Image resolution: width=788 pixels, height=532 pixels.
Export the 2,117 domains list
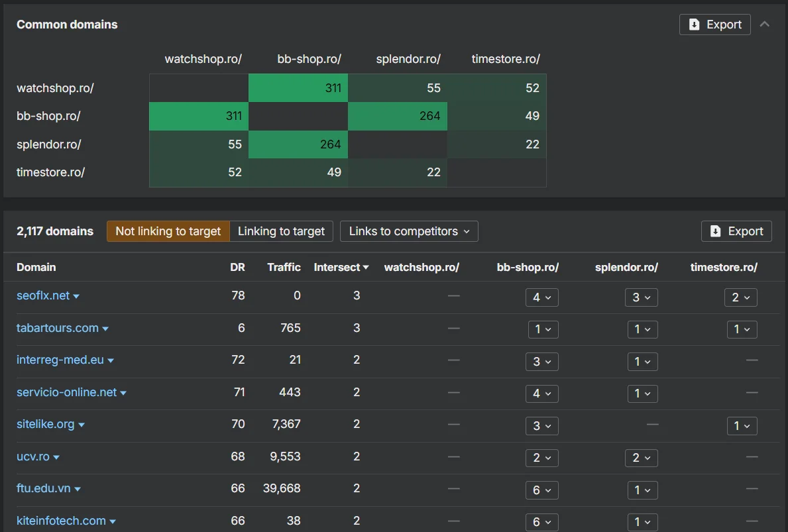736,231
